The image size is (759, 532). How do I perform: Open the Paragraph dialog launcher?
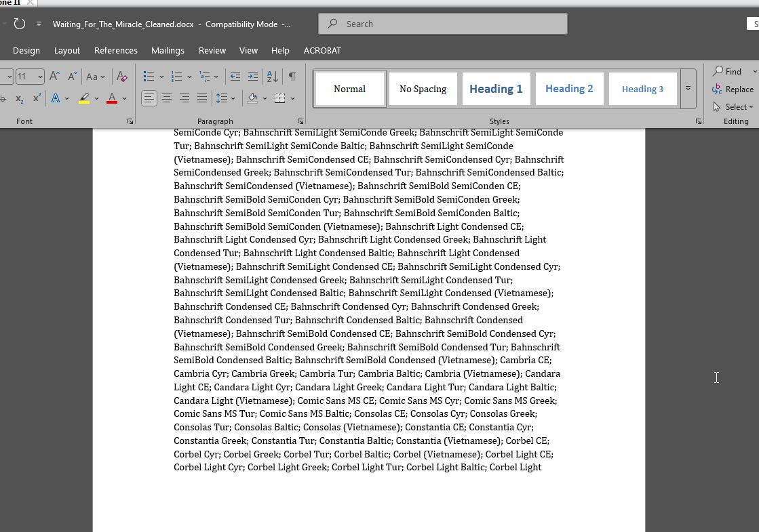click(300, 121)
